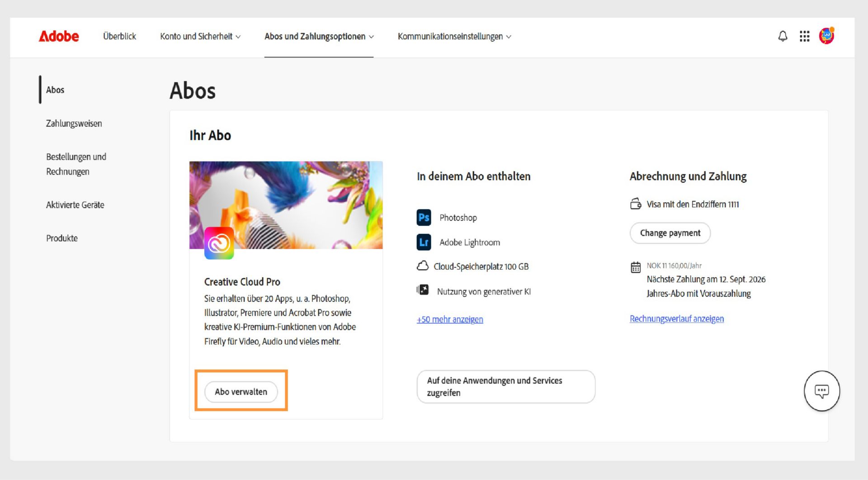Click the Creative Cloud Pro banner image
The height and width of the screenshot is (480, 868).
[286, 204]
